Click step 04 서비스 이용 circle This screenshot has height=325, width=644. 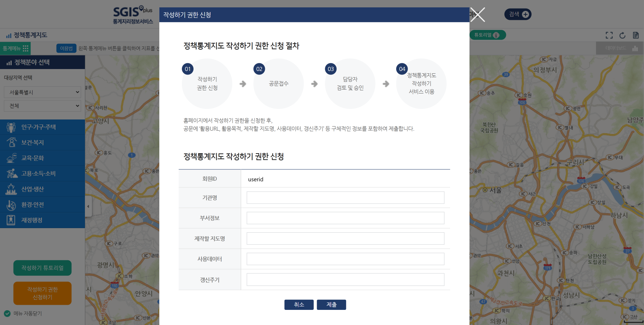coord(421,84)
